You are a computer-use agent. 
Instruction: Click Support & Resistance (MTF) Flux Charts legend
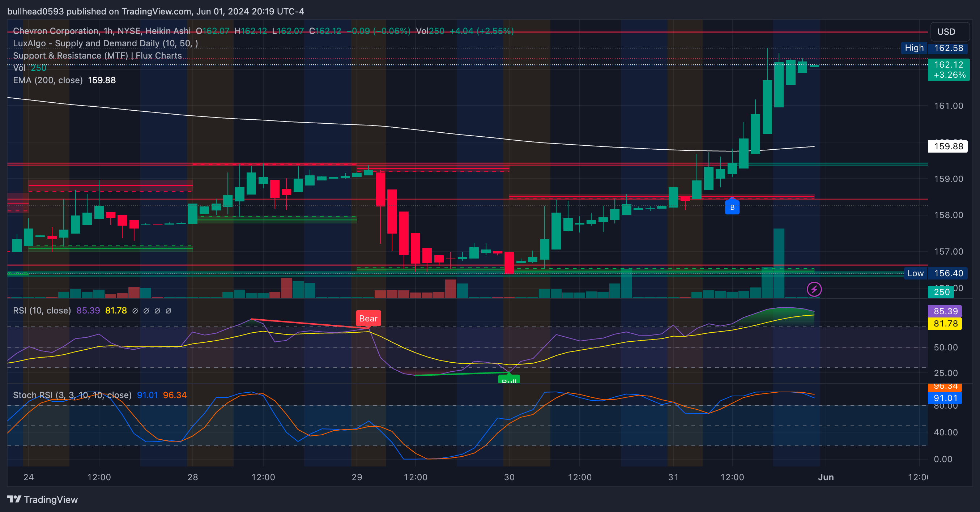click(x=97, y=56)
